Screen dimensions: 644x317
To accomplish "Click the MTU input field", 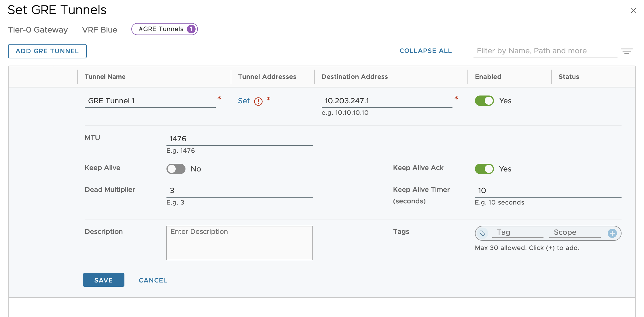I will [x=240, y=138].
